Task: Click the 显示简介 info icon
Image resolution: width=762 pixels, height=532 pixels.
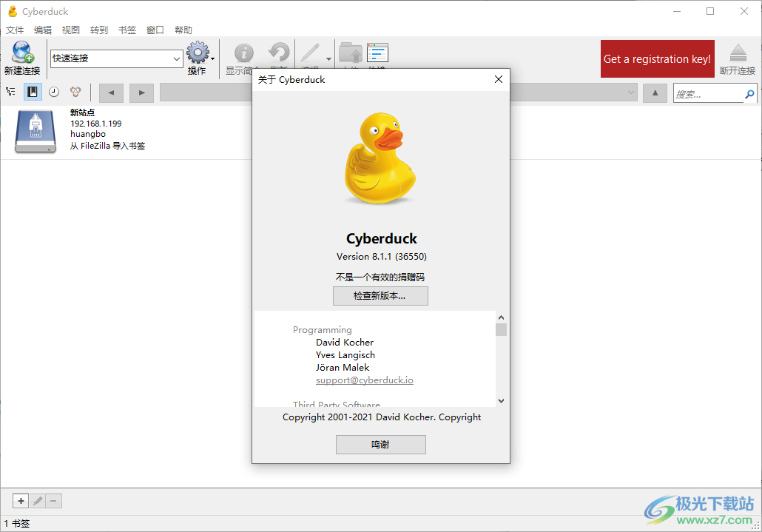Action: coord(243,54)
